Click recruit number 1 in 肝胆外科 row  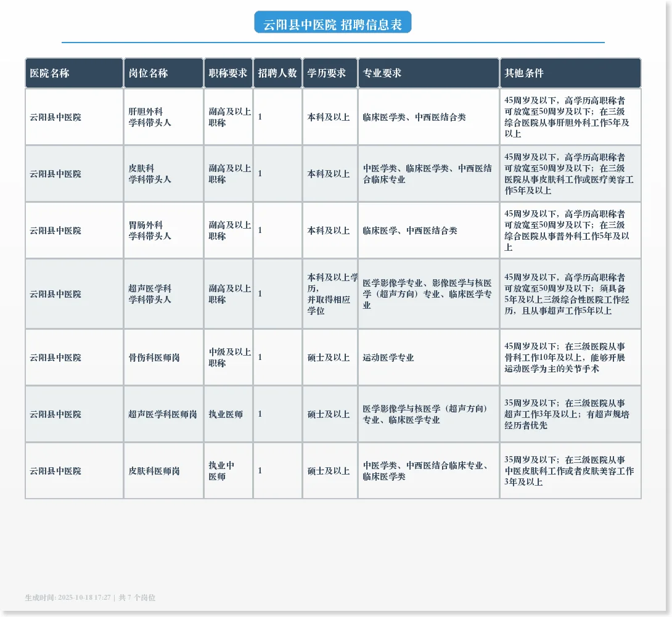pos(277,117)
